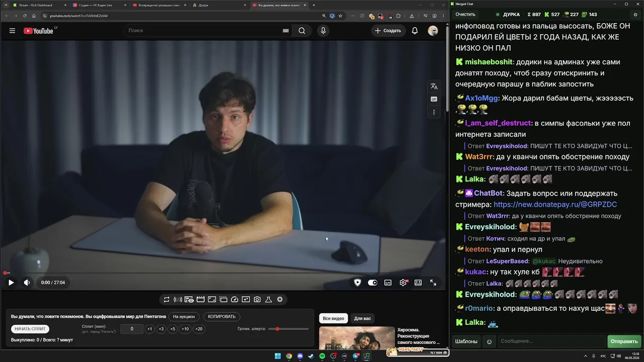Open the 'Хиросима. Реконструкция' video thumbnail
The image size is (644, 362).
coord(357,338)
